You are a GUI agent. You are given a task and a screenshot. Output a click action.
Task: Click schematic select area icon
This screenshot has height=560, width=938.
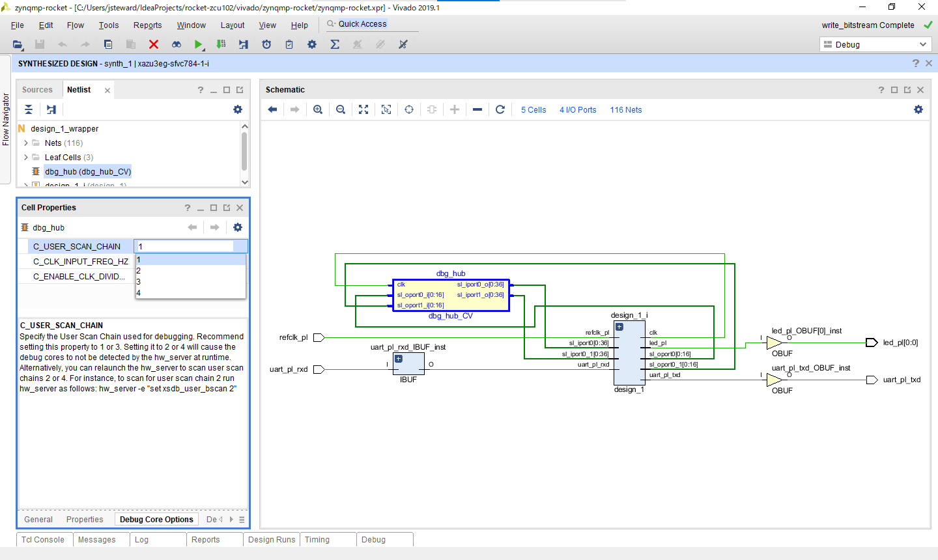pos(386,109)
